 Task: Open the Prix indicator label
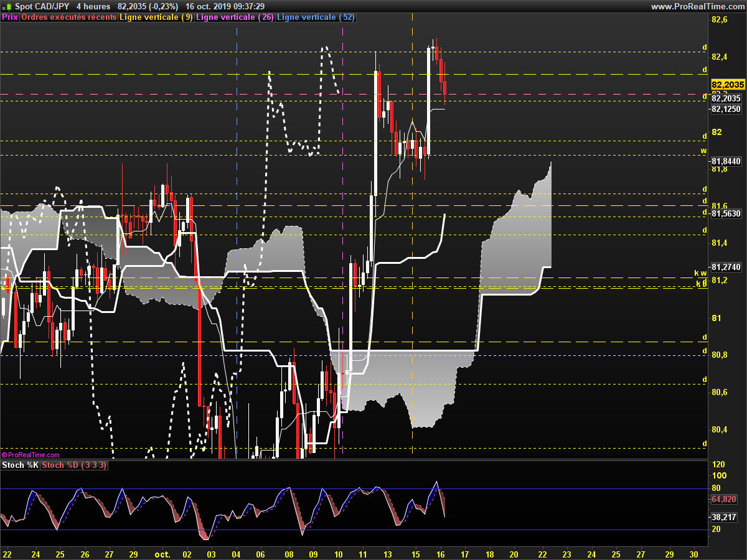[10, 17]
